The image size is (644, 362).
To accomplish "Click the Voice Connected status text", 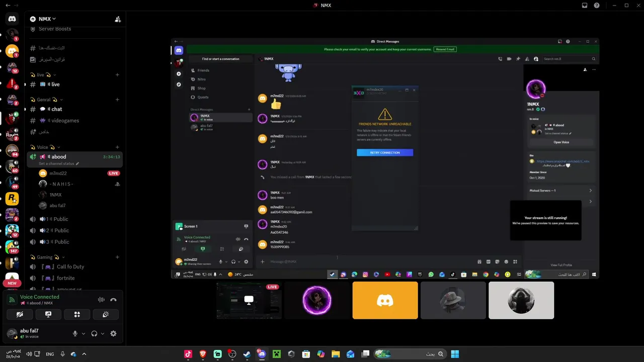I will [x=40, y=297].
